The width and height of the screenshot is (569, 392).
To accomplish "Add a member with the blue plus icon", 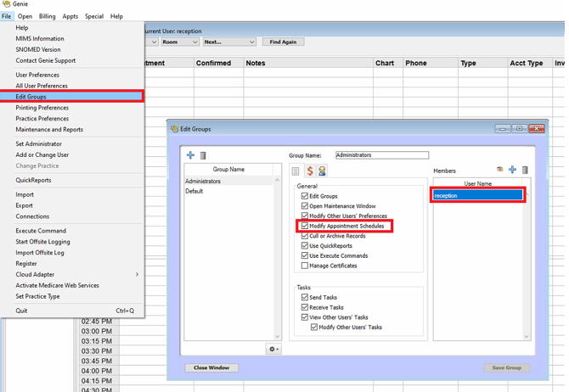I will [512, 171].
